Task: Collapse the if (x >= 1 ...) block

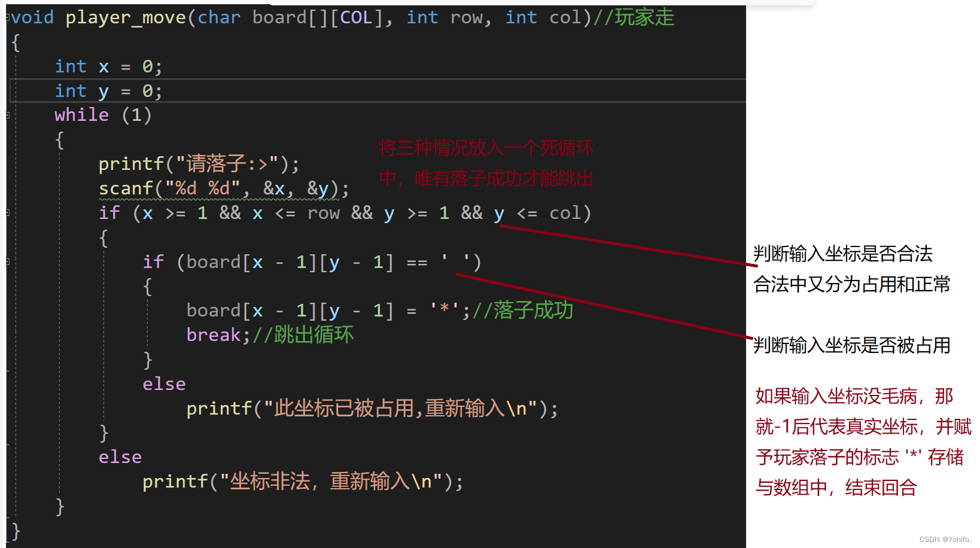Action: (8, 212)
